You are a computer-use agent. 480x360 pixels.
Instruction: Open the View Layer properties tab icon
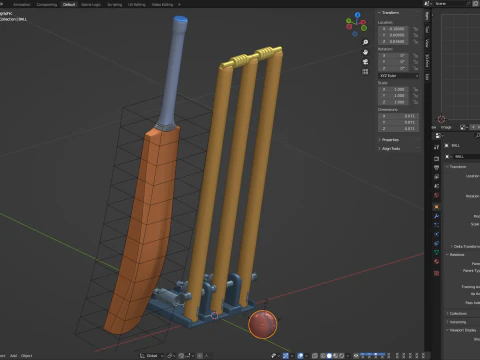click(x=436, y=177)
